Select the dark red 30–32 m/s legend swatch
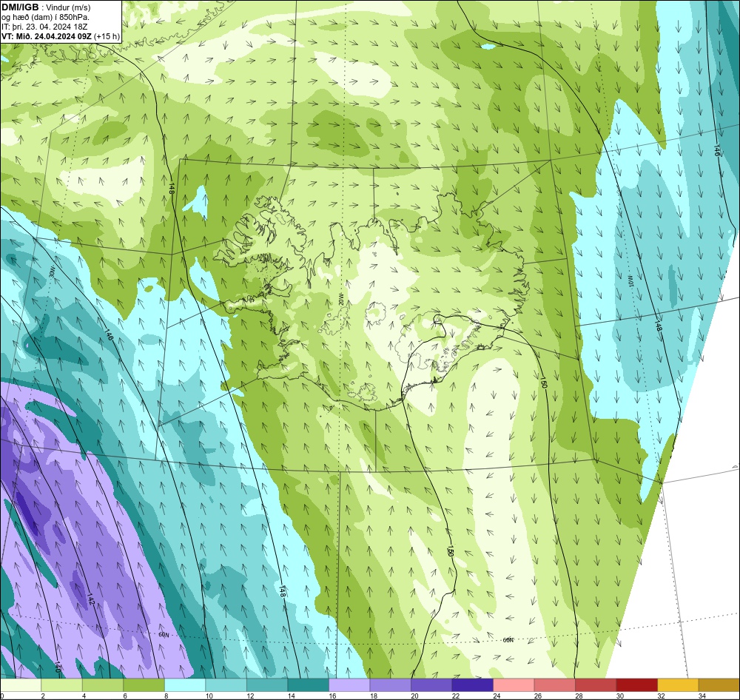 [636, 685]
